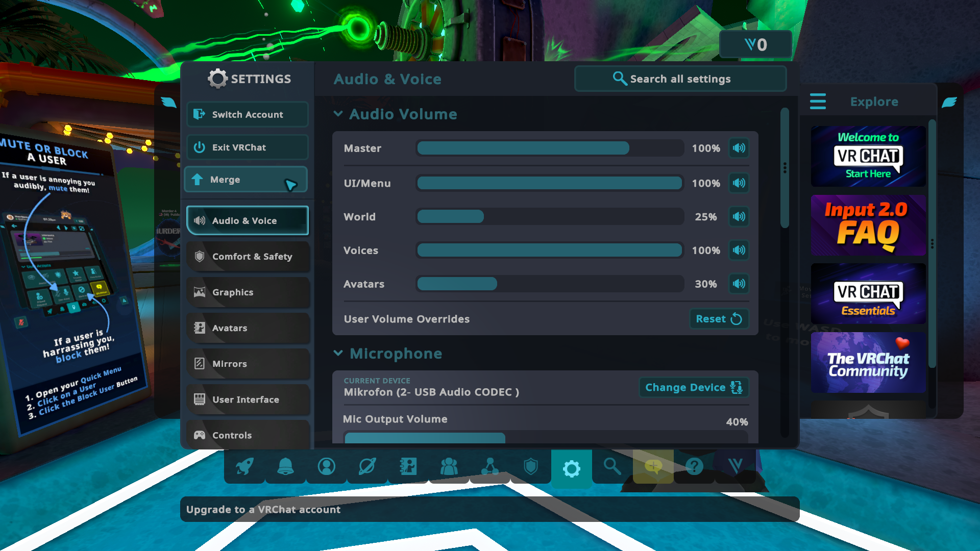Click the Avatars 30% value

click(x=706, y=284)
